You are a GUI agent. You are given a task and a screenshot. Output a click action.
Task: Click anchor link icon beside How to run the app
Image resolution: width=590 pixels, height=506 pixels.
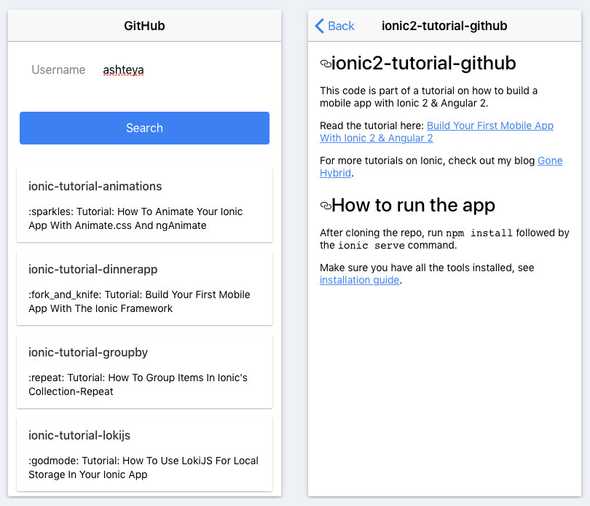pos(325,205)
